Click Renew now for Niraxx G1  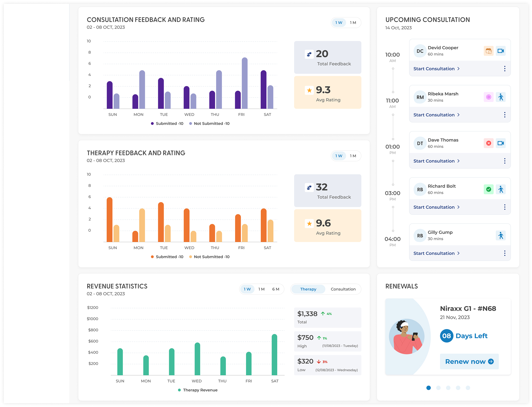tap(469, 361)
